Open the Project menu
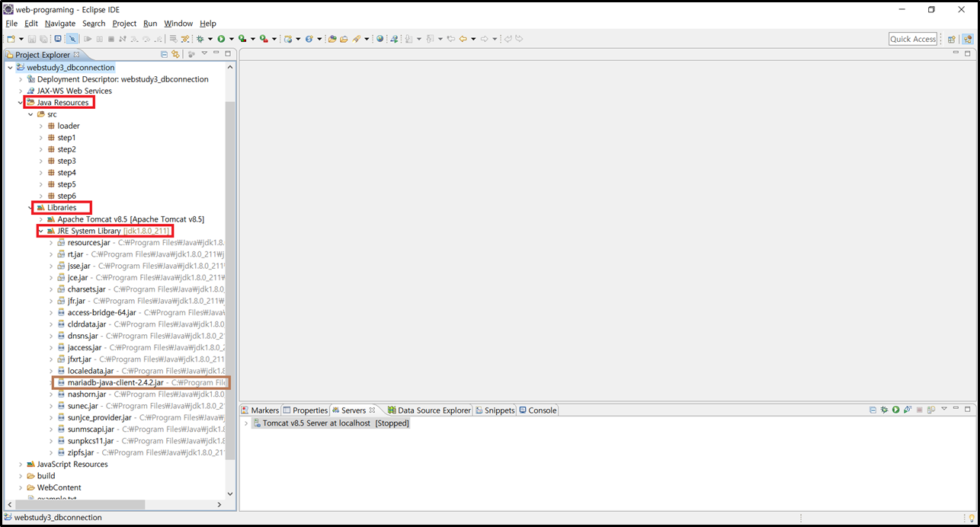Viewport: 980px width, 527px height. coord(124,24)
